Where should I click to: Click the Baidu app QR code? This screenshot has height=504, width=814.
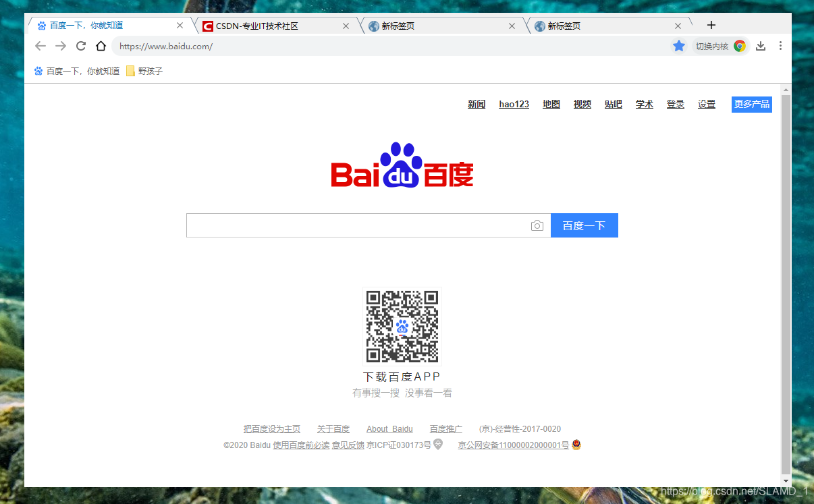[x=402, y=327]
